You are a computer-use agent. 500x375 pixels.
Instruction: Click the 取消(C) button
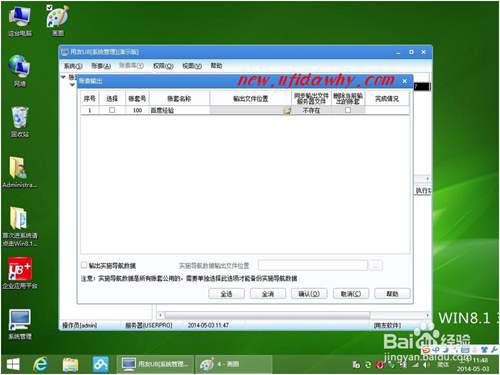[x=351, y=294]
